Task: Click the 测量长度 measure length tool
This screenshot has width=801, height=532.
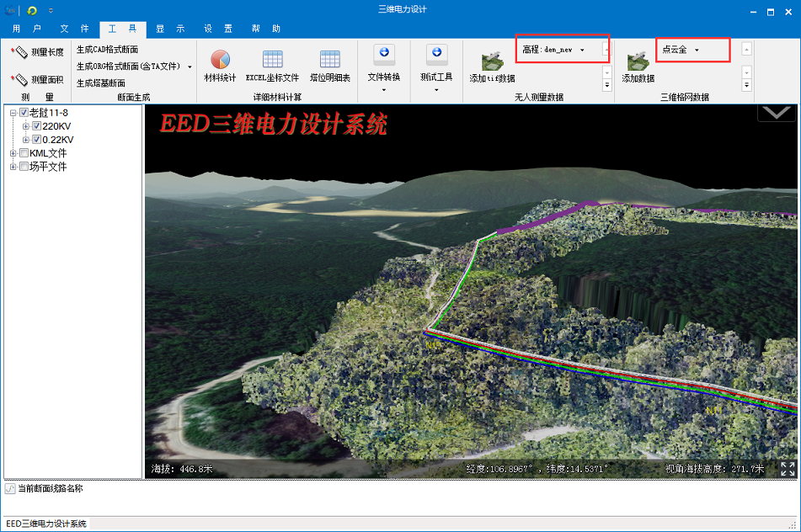Action: pos(38,52)
